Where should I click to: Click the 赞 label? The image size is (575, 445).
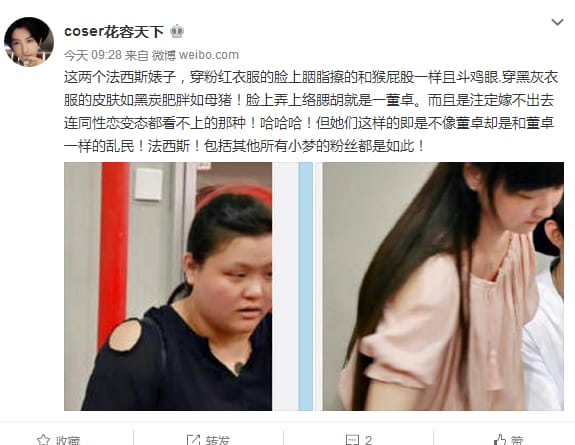pyautogui.click(x=517, y=440)
